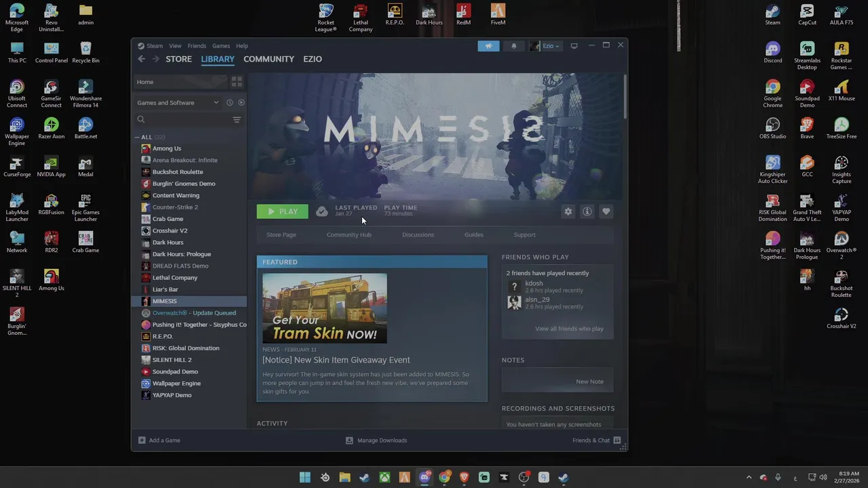Enter Big Picture mode via monitor icon

(574, 46)
